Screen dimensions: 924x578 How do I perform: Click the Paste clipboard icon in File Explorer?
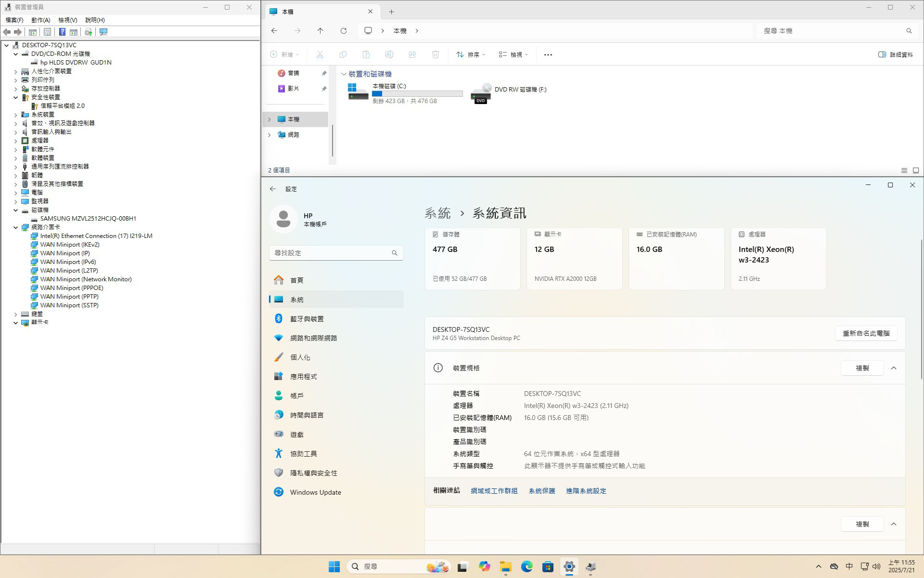(x=366, y=54)
